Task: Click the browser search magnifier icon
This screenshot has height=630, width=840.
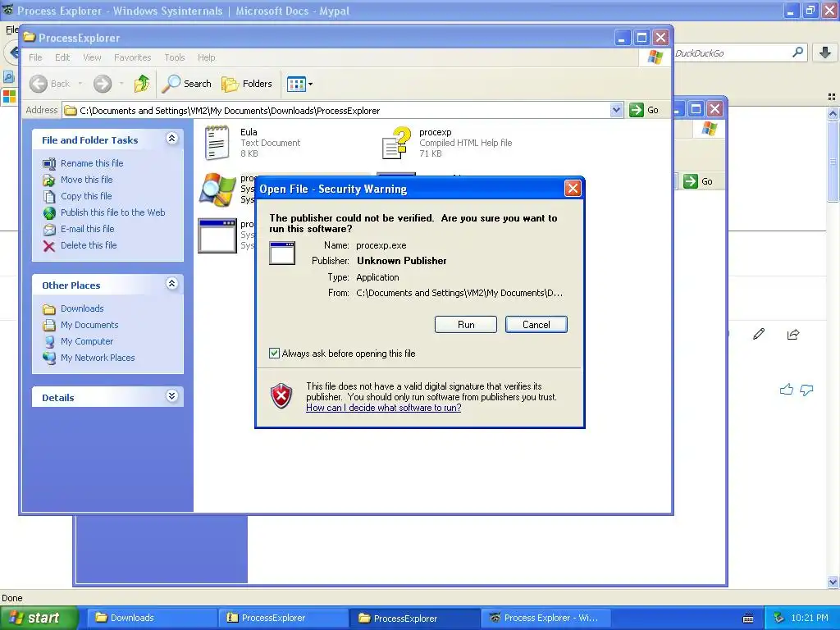Action: (797, 52)
